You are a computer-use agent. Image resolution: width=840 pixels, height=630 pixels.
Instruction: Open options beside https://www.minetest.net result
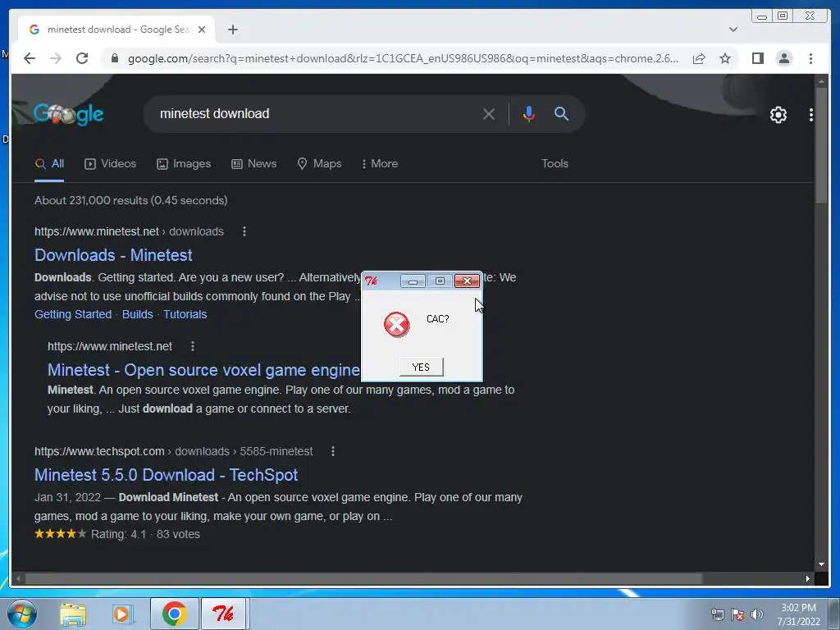[192, 347]
